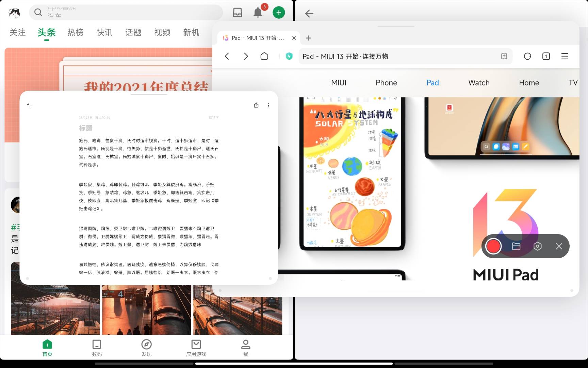Open the note's three-dot more options
The height and width of the screenshot is (368, 588).
[268, 105]
